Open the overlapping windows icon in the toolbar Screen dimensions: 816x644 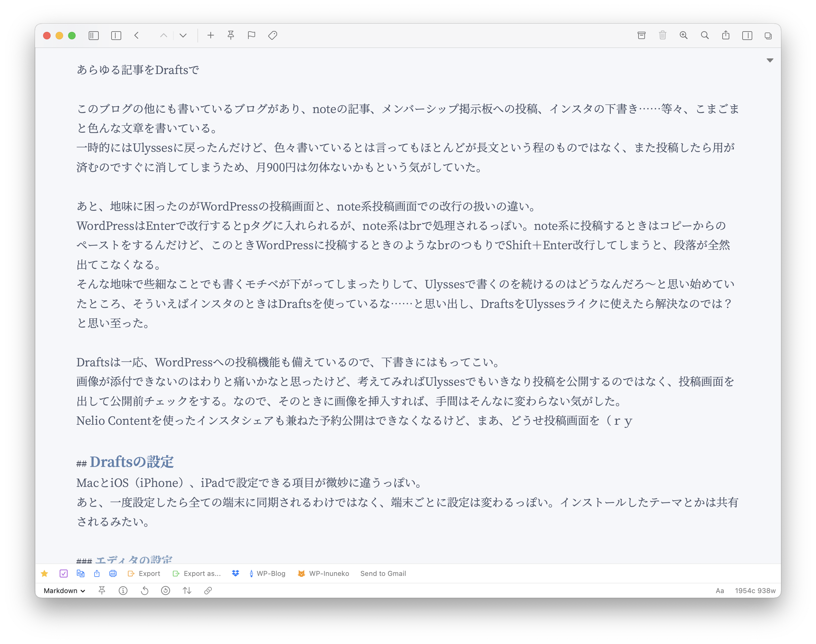coord(768,36)
